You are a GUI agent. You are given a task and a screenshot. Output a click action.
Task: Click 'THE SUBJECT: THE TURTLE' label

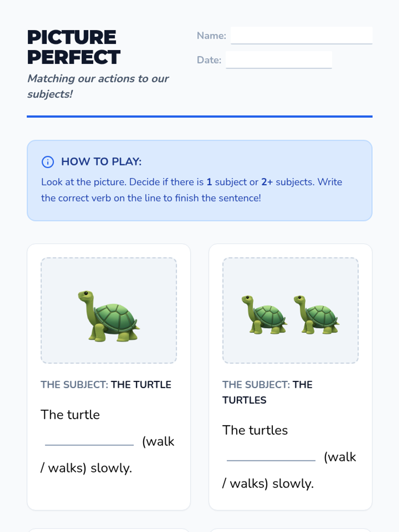(x=106, y=385)
